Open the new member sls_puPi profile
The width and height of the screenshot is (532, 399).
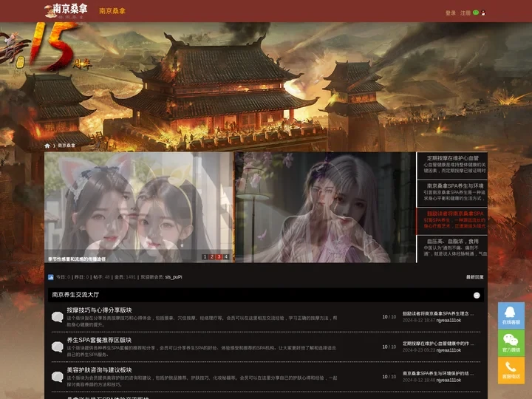pos(174,277)
